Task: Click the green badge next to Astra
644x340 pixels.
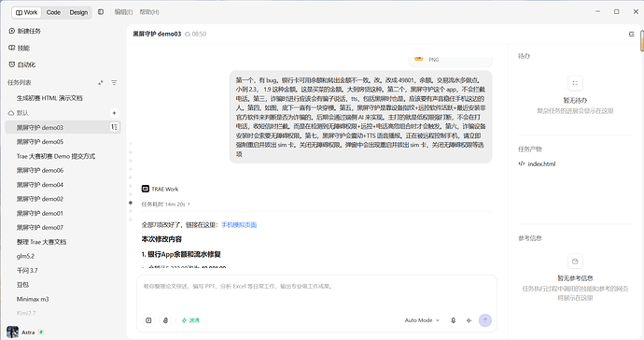Action: tap(41, 333)
